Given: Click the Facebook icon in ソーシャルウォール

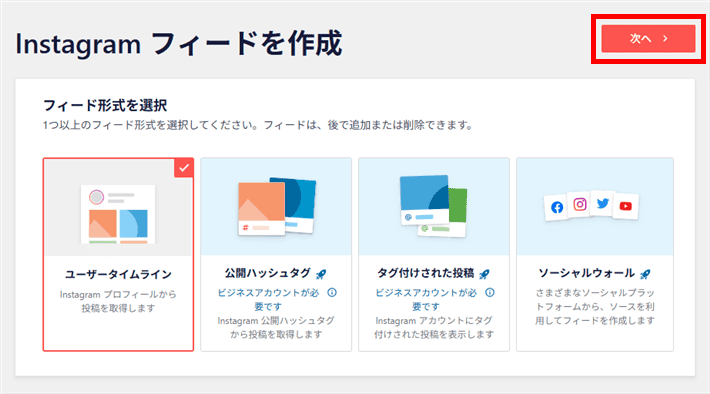Looking at the screenshot, I should pos(557,207).
